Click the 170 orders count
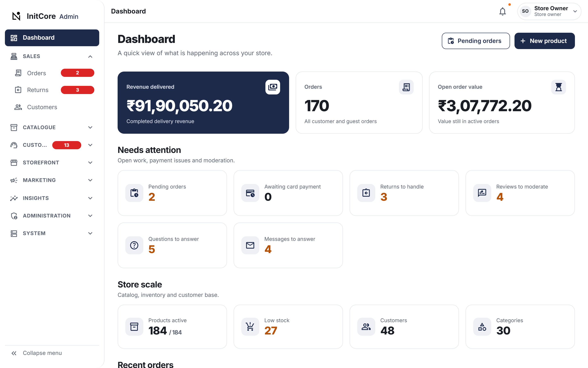The image size is (588, 368). (x=317, y=106)
